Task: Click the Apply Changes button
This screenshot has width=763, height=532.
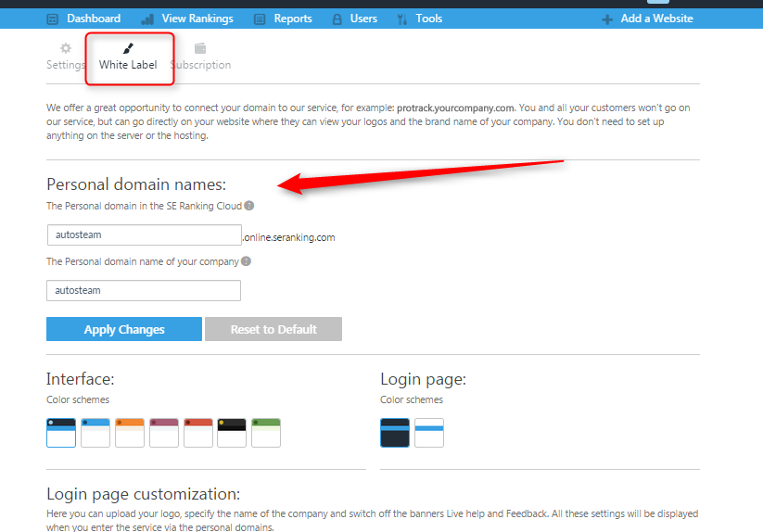Action: (124, 329)
